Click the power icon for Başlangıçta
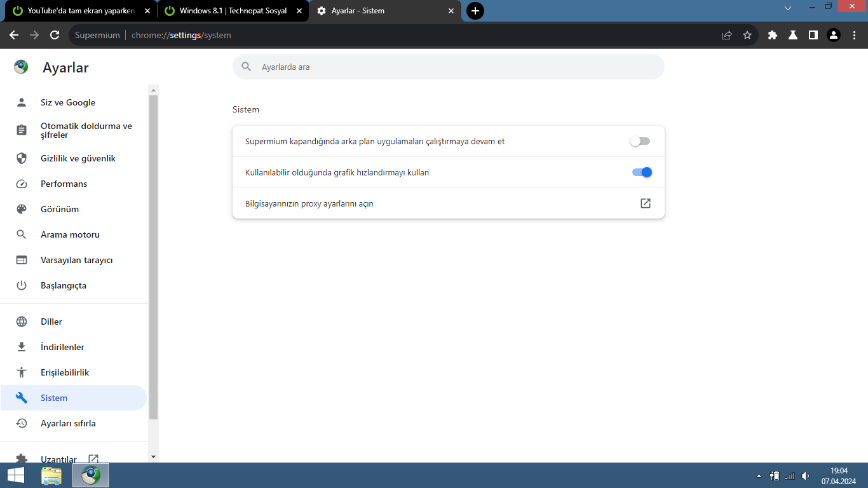 (22, 285)
